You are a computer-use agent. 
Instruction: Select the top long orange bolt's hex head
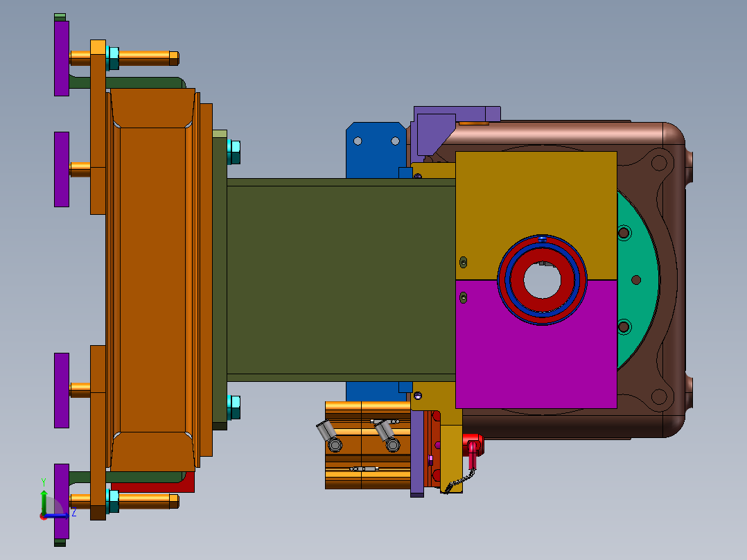click(174, 58)
